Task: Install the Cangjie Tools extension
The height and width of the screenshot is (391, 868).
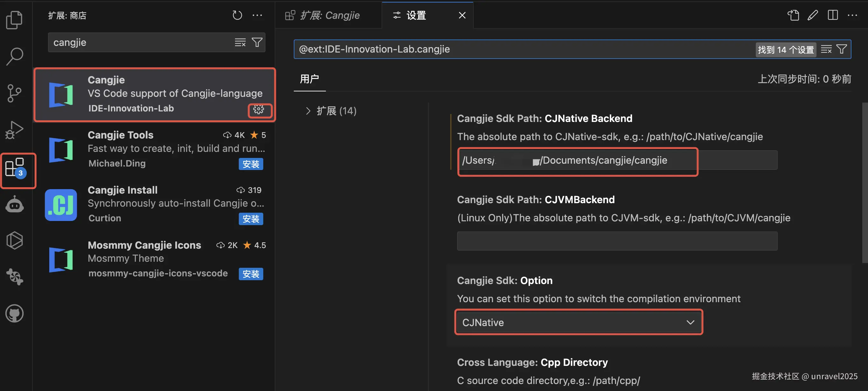Action: point(251,164)
